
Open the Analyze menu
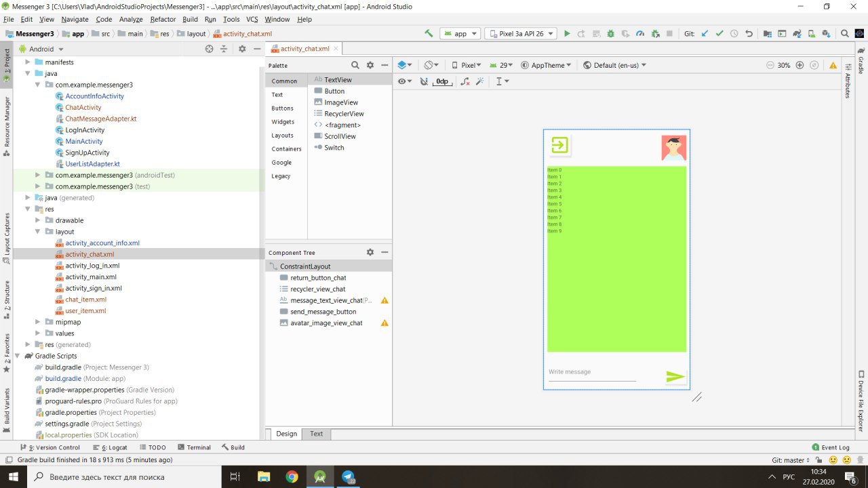click(x=131, y=20)
